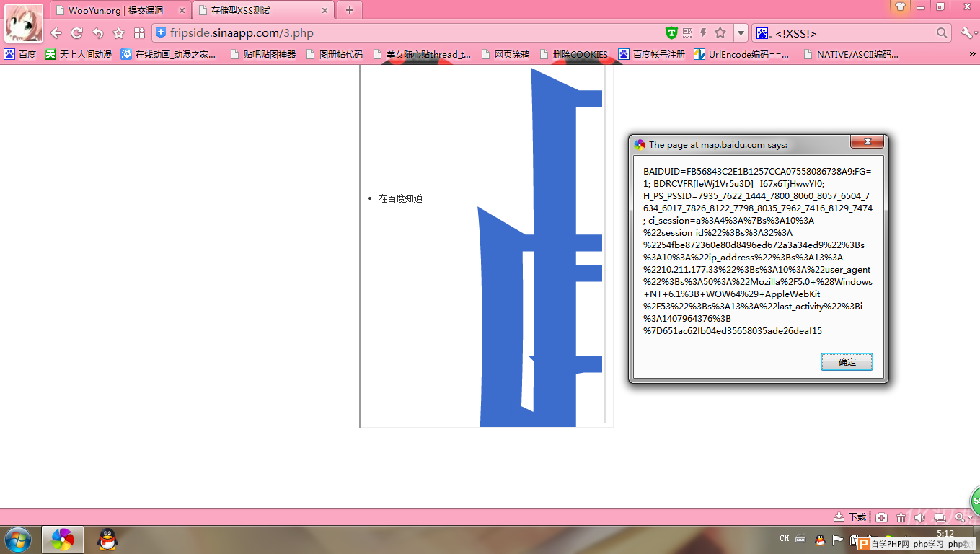Open the 删除COOKIES bookmark
The image size is (980, 554).
[573, 54]
